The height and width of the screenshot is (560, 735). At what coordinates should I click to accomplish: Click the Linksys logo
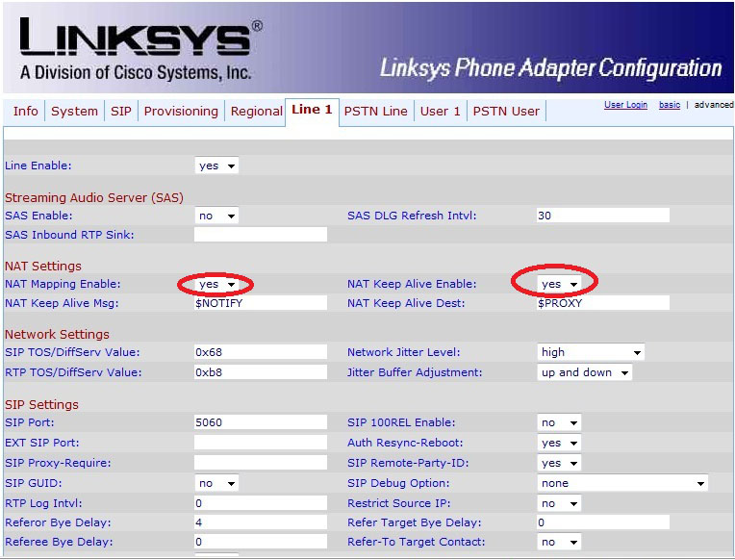point(140,49)
